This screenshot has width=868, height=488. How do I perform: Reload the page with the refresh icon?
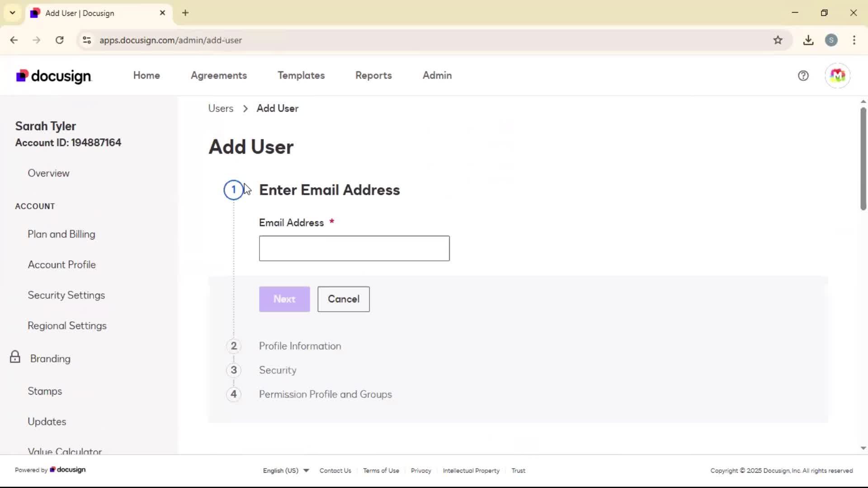59,40
